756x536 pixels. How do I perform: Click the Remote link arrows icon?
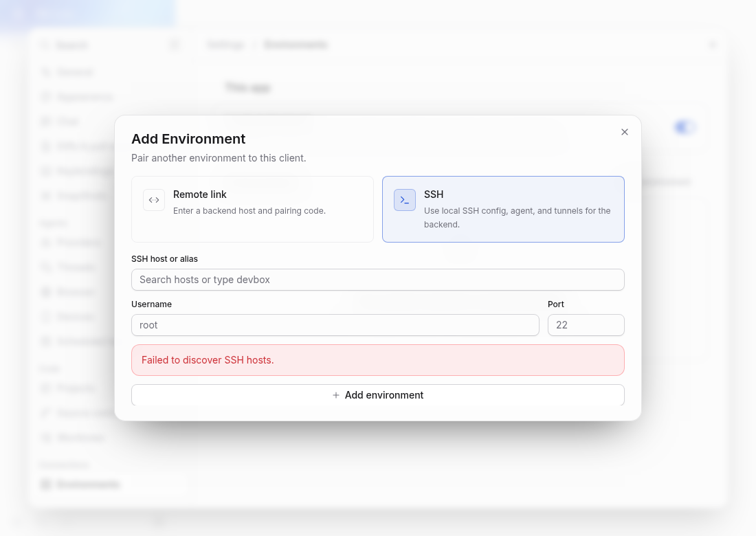154,200
